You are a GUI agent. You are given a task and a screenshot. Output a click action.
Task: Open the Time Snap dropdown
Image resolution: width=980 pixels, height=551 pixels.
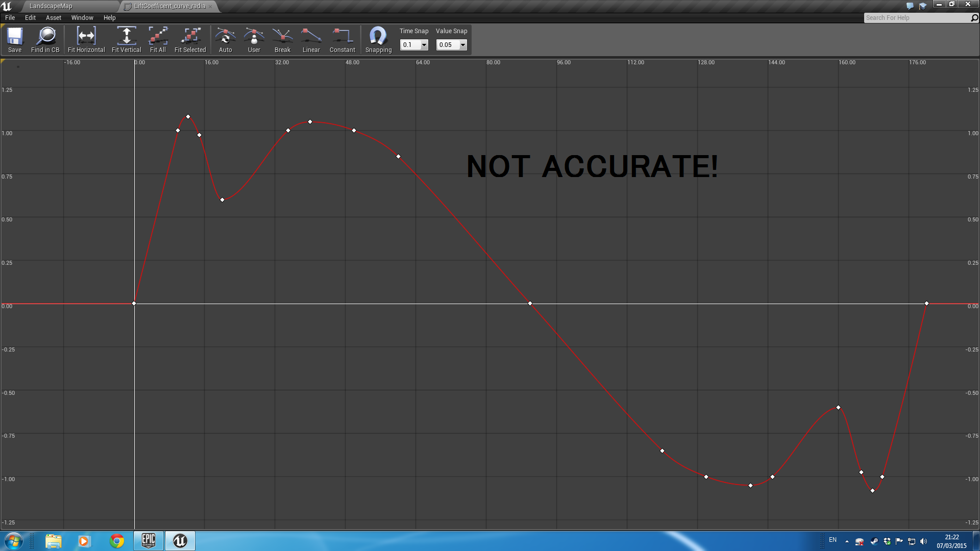424,45
